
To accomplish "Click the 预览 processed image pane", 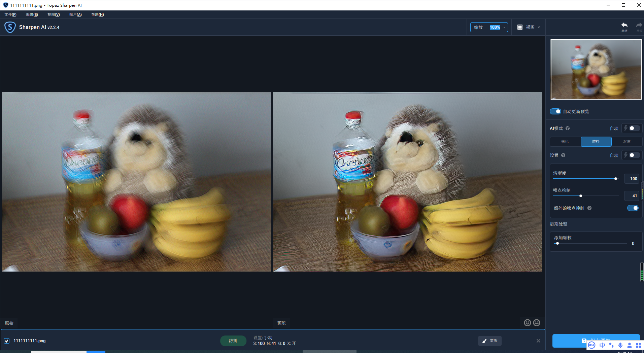I will pyautogui.click(x=408, y=182).
